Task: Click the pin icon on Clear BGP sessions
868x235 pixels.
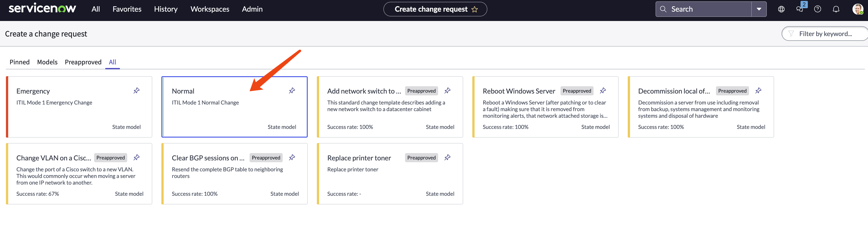Action: pyautogui.click(x=292, y=157)
